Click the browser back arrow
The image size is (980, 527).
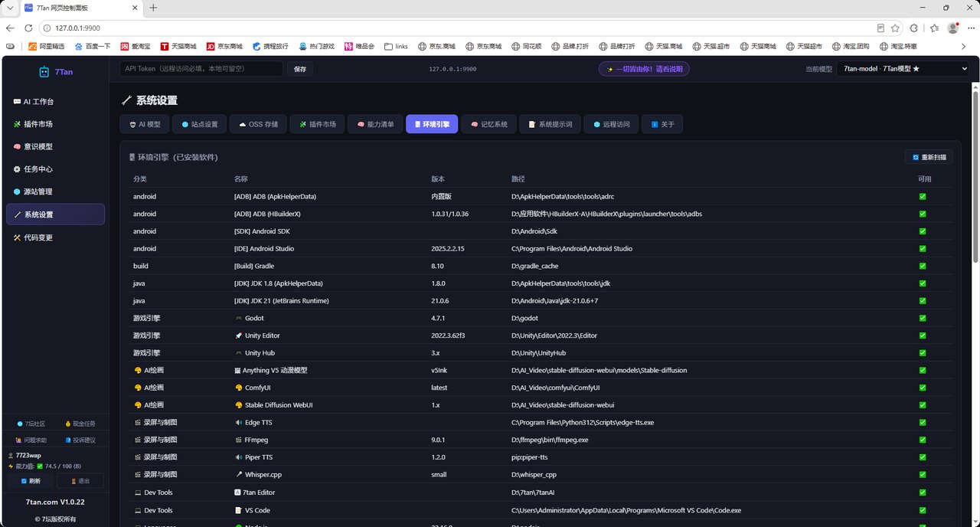[11, 28]
